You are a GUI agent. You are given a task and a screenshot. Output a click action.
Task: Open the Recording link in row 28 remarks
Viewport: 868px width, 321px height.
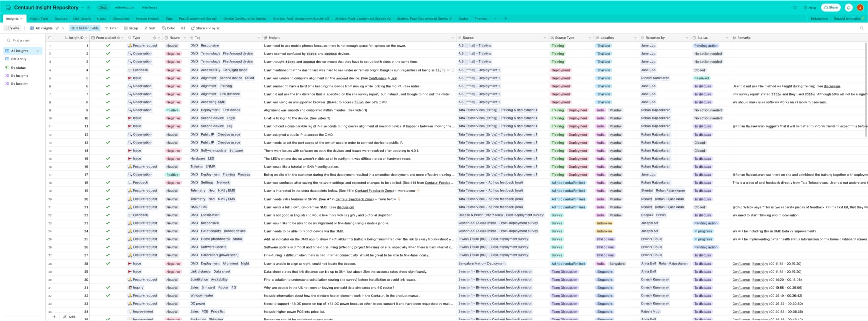pyautogui.click(x=760, y=264)
